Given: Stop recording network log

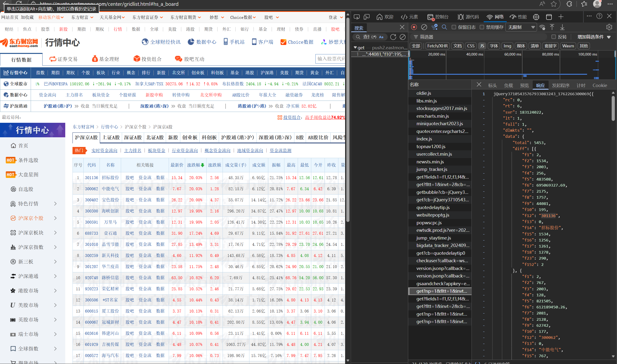Looking at the screenshot, I should point(414,27).
